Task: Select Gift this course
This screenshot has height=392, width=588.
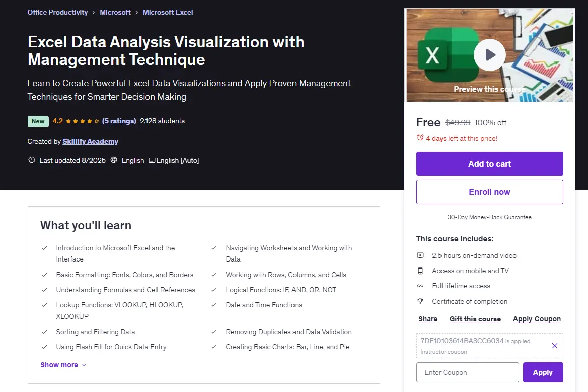Action: click(x=475, y=319)
